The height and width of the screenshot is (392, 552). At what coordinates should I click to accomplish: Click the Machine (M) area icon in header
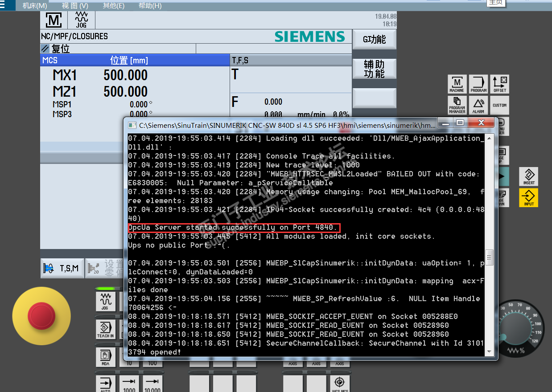54,20
